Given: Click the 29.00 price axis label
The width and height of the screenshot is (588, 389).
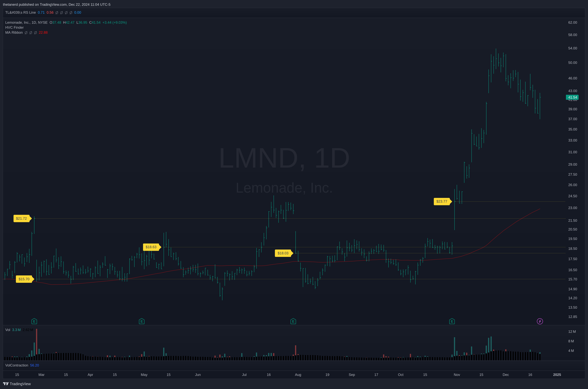Looking at the screenshot, I should pos(572,164).
